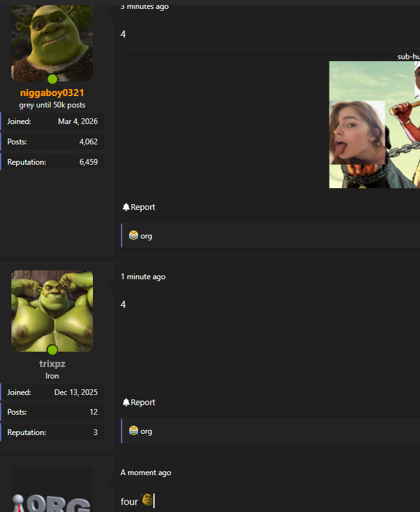
Task: Click the green online dot on the first Shrek avatar
Action: 52,79
